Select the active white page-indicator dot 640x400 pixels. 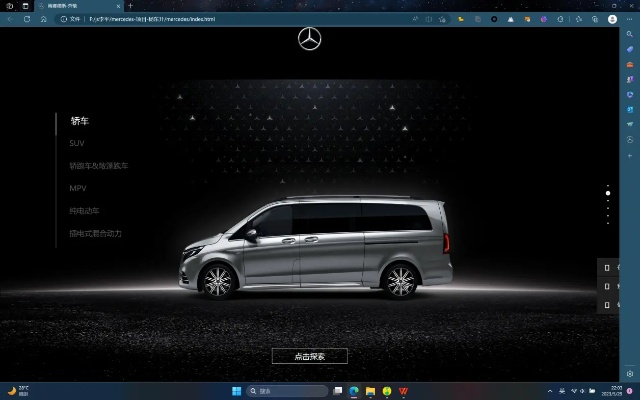607,192
